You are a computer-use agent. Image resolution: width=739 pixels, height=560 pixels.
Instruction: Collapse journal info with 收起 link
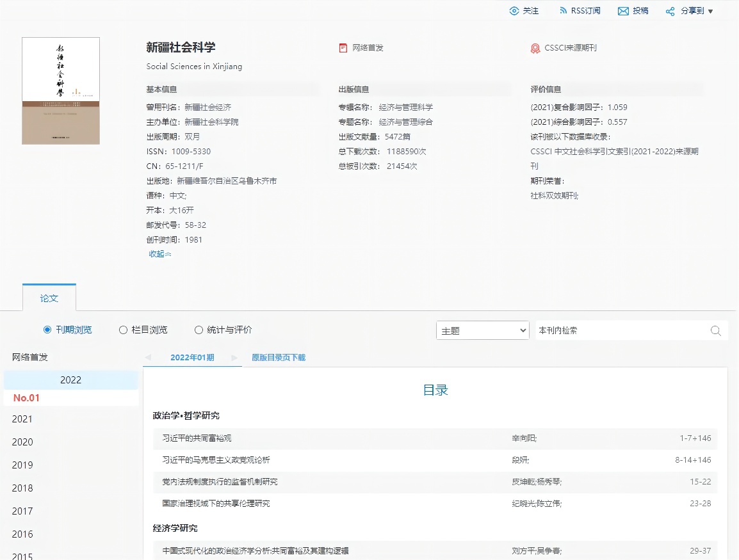point(159,254)
